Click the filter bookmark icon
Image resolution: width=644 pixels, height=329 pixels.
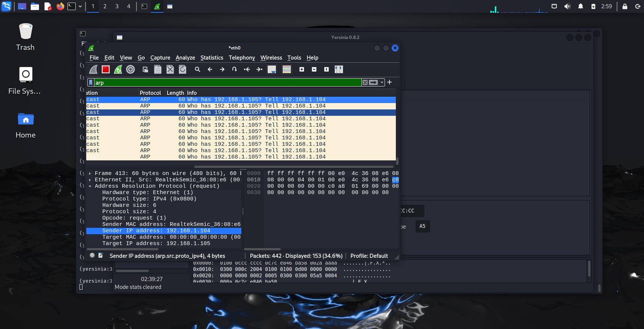click(x=91, y=82)
